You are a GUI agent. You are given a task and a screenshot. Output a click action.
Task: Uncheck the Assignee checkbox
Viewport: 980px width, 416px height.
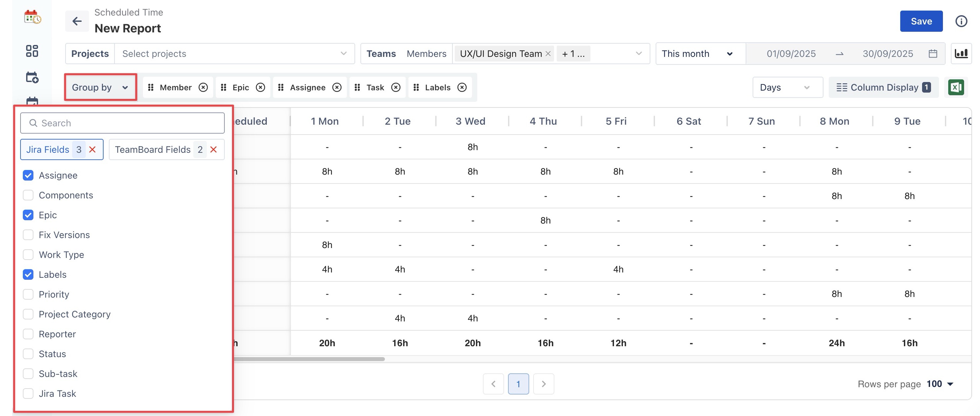(28, 175)
